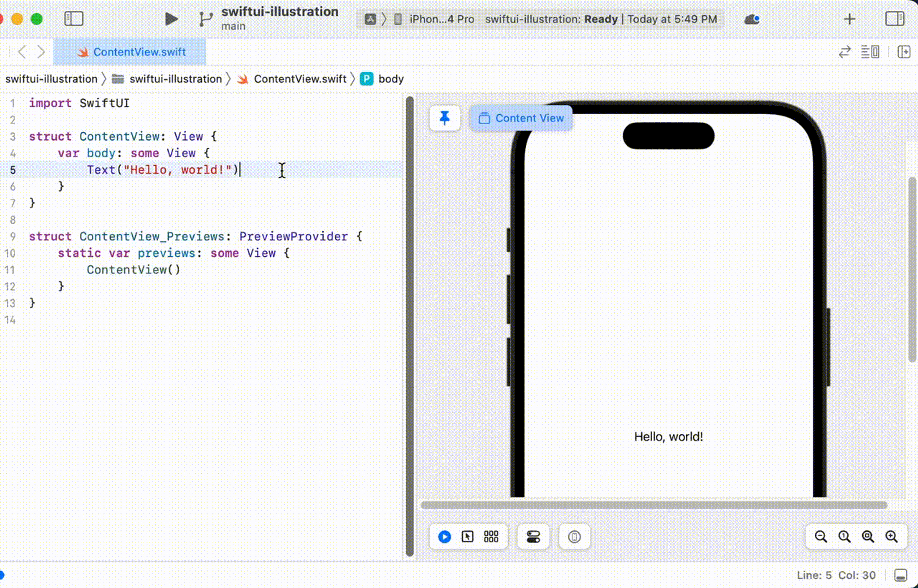The width and height of the screenshot is (918, 588).
Task: Add library item with plus icon
Action: coord(849,19)
